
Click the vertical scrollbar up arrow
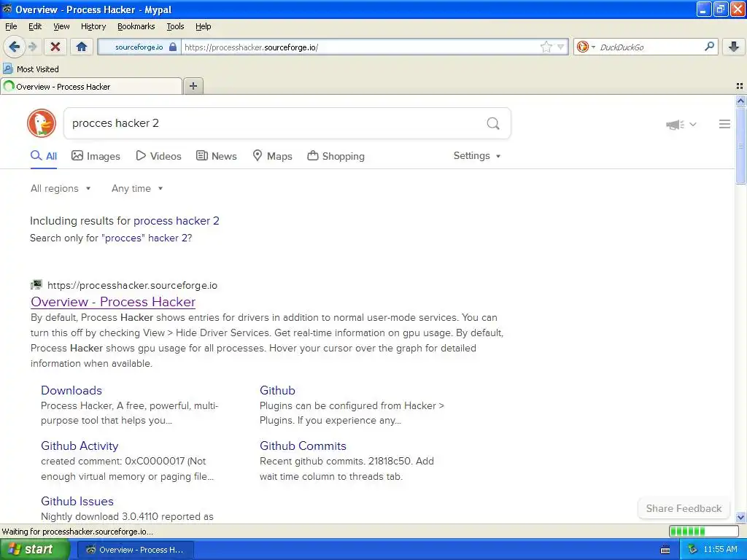click(740, 101)
